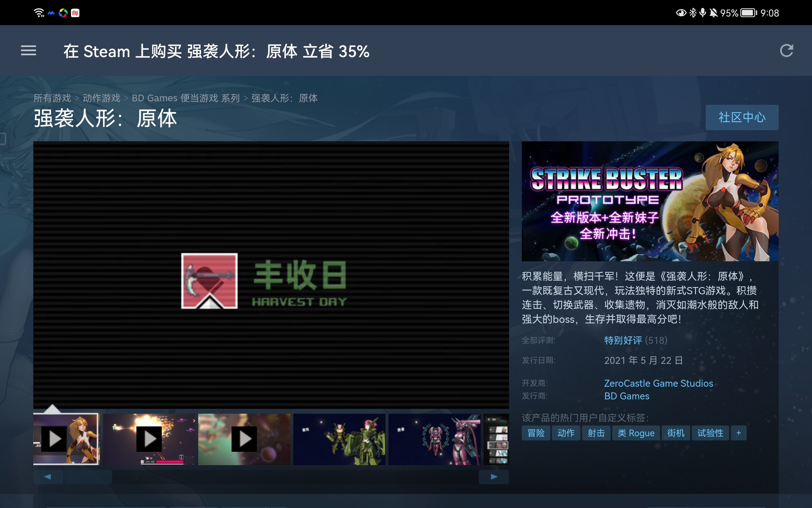This screenshot has height=508, width=812.
Task: Go to 所有游戏 breadcrumb
Action: point(52,98)
